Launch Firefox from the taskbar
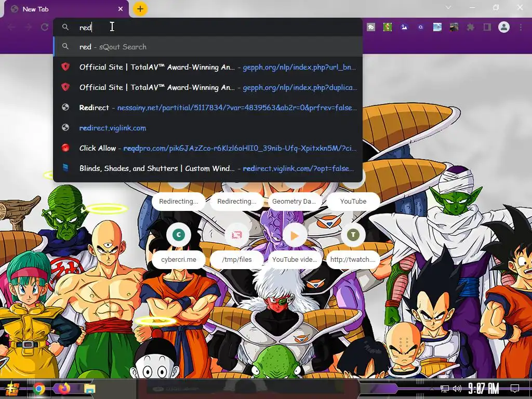The height and width of the screenshot is (399, 532). point(64,388)
